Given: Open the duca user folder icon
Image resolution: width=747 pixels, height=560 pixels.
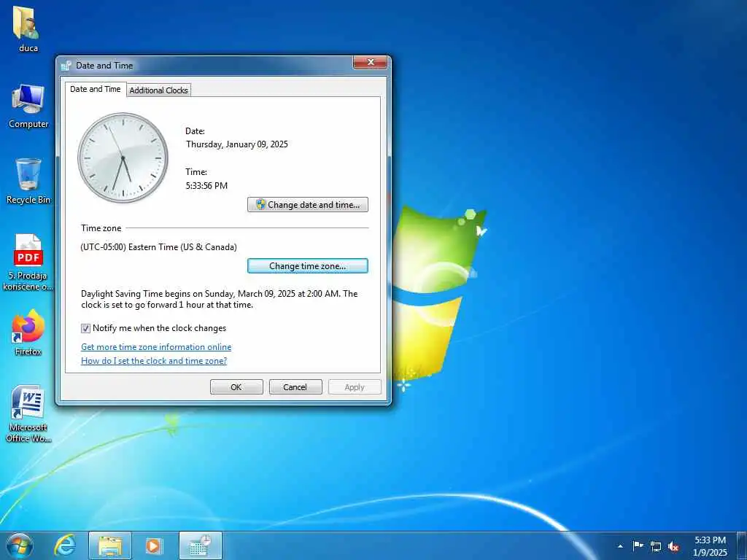Looking at the screenshot, I should tap(27, 28).
